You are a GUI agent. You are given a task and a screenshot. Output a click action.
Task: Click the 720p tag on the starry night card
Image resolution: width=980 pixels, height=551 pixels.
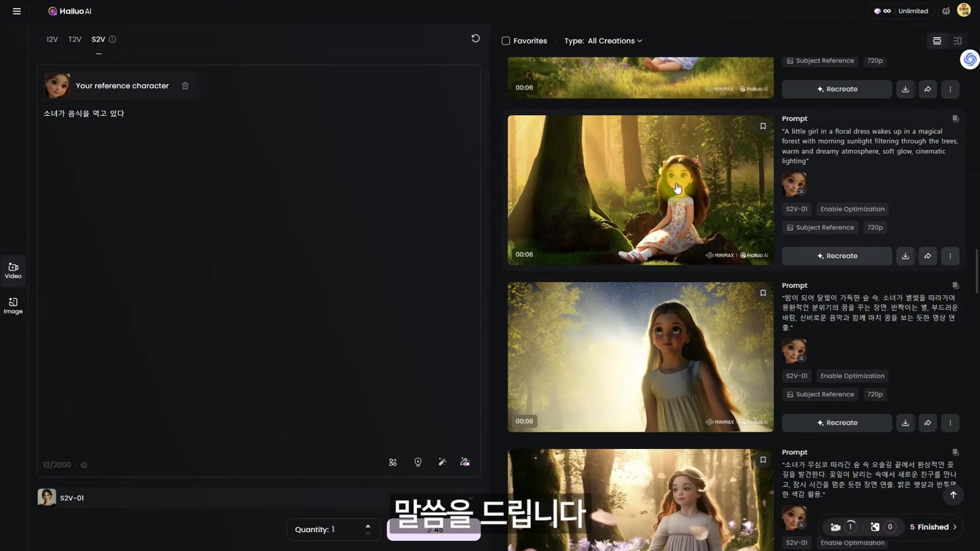[x=875, y=394]
